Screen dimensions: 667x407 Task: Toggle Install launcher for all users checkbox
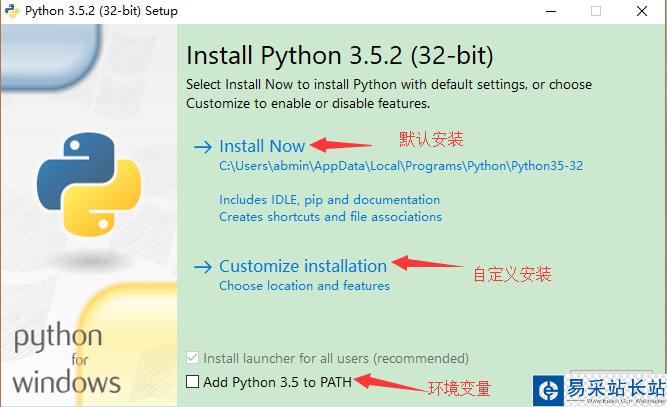point(193,357)
